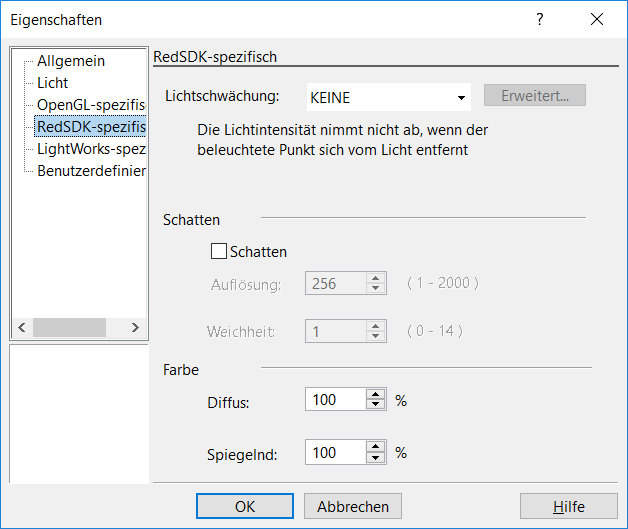Select RedSDK-spezifisch tree item

pos(91,127)
